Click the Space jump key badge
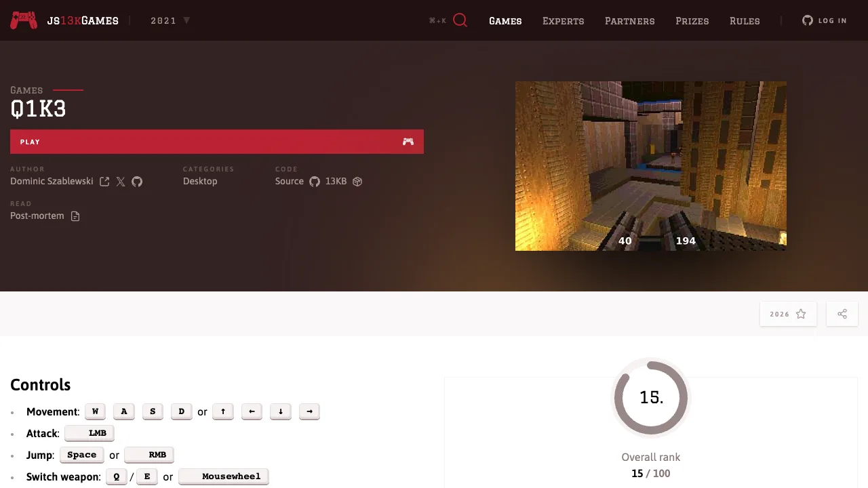 82,455
